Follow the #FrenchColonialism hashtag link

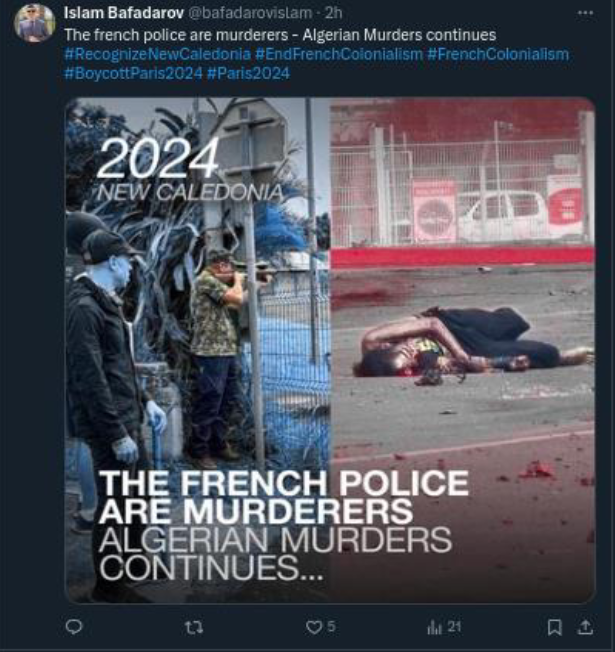[x=498, y=54]
